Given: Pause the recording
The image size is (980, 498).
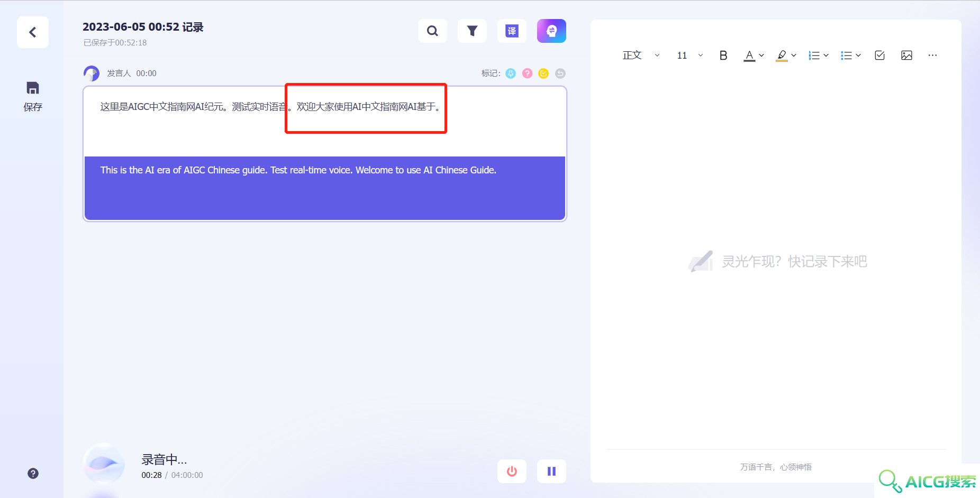Looking at the screenshot, I should tap(551, 471).
